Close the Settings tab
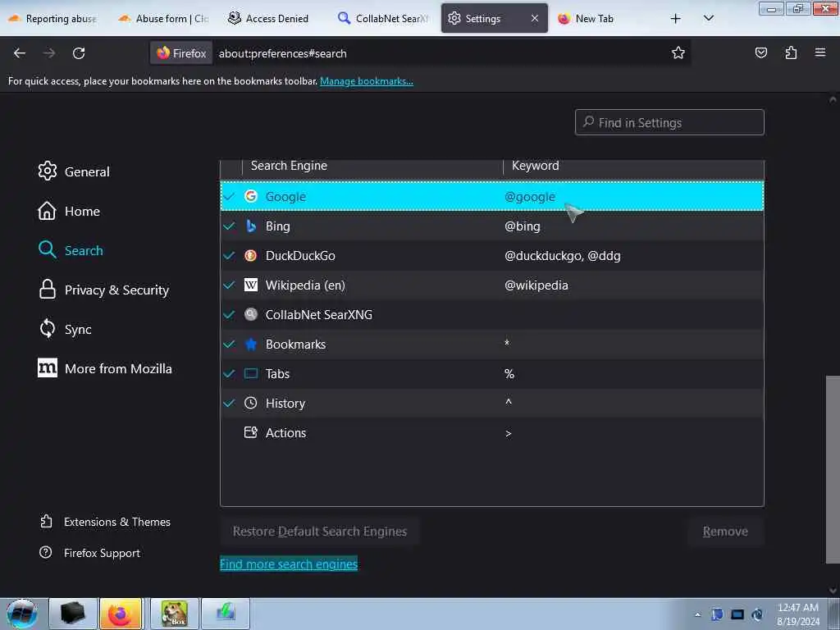Viewport: 840px width, 630px height. click(x=535, y=18)
